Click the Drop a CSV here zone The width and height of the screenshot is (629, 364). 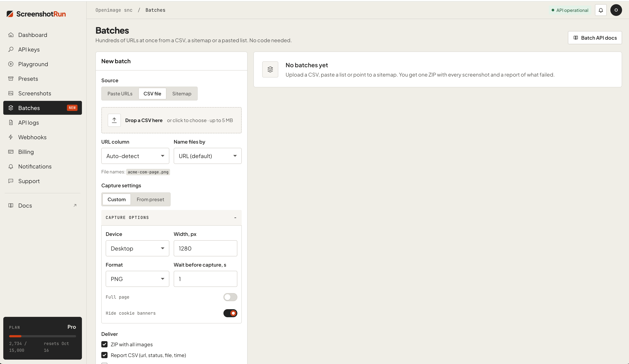point(172,120)
